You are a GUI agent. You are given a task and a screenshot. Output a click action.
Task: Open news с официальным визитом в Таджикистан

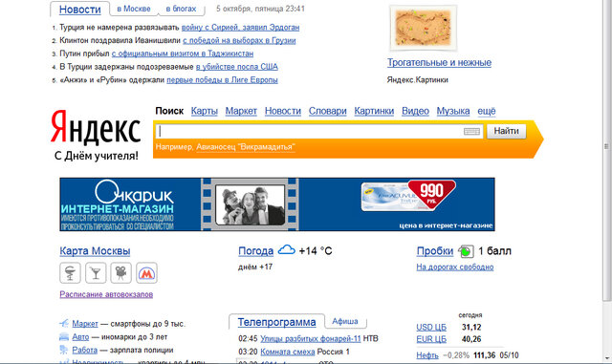183,54
